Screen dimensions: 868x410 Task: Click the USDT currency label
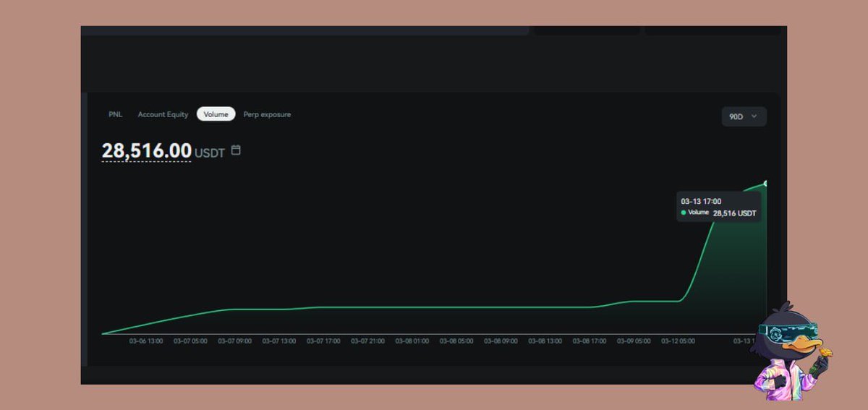(210, 153)
